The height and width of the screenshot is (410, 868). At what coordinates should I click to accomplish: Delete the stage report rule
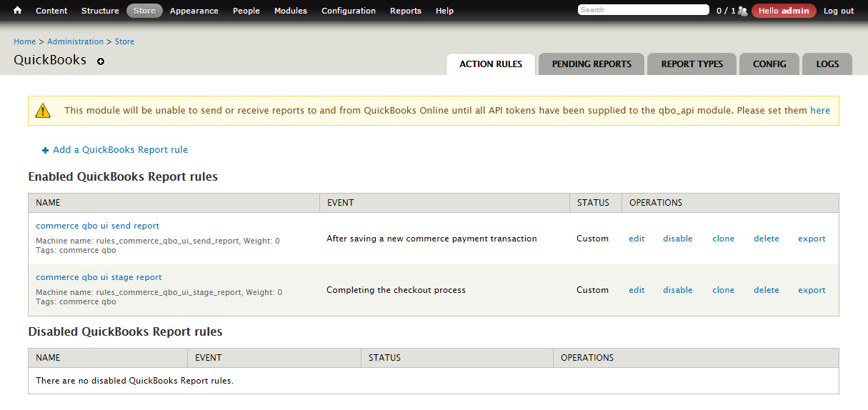point(766,290)
